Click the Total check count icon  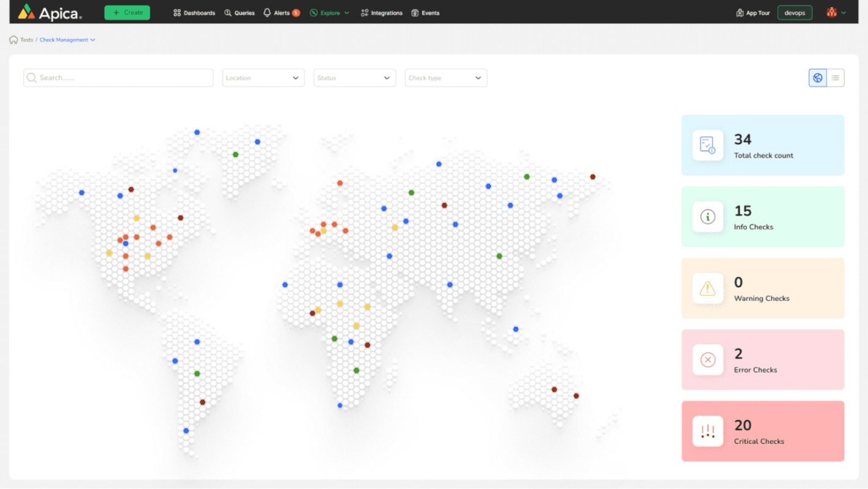707,145
